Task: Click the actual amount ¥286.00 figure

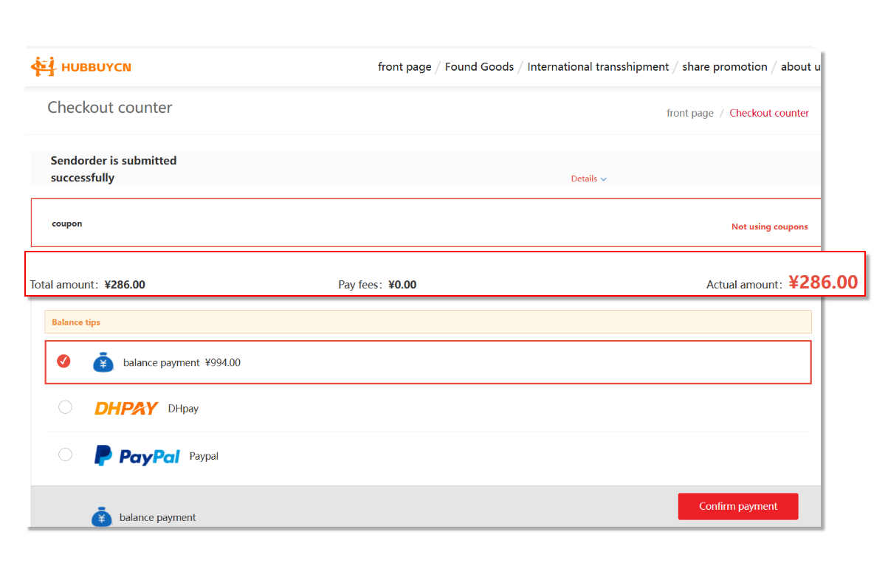Action: [822, 283]
